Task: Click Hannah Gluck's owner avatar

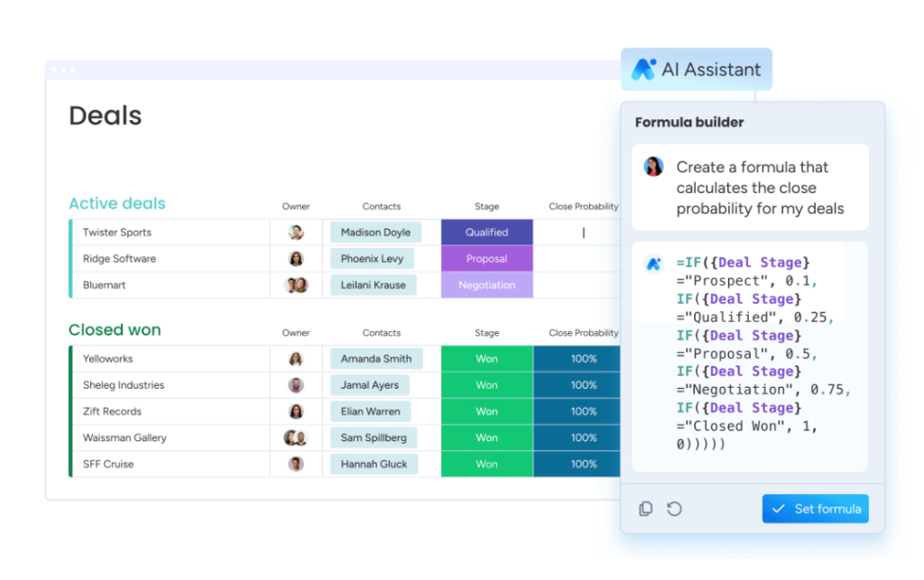Action: tap(296, 464)
